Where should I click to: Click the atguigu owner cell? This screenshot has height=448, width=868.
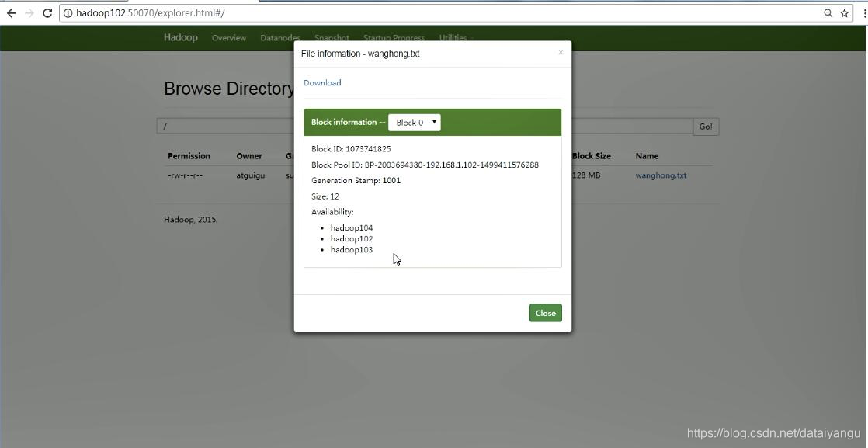pos(251,175)
